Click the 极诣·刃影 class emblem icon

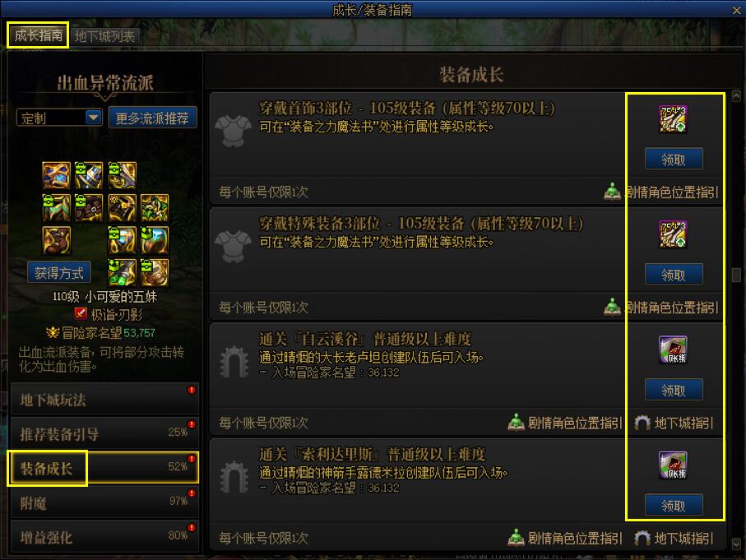[81, 314]
